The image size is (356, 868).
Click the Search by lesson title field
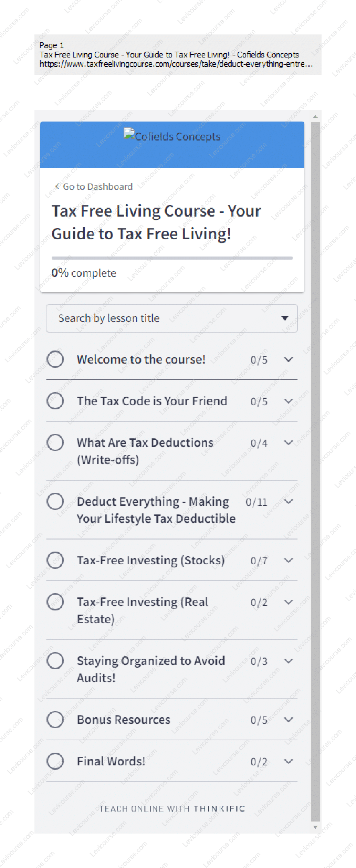165,318
